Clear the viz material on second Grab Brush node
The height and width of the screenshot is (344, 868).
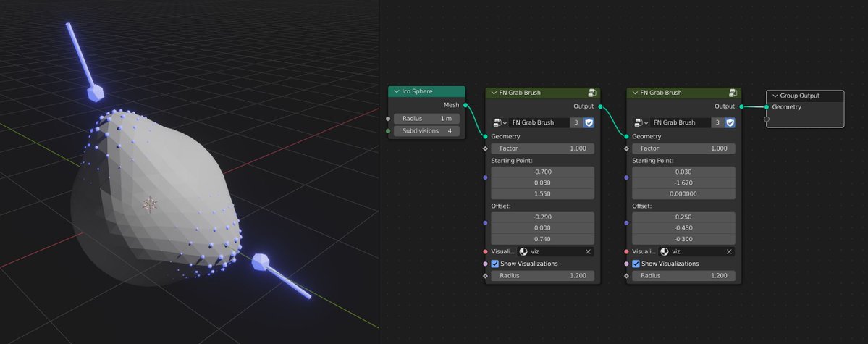pyautogui.click(x=729, y=251)
